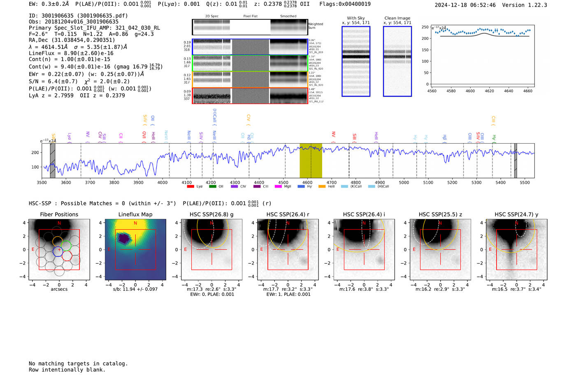Click the magenta MgII legend swatch
This screenshot has height=392, width=576.
(278, 186)
